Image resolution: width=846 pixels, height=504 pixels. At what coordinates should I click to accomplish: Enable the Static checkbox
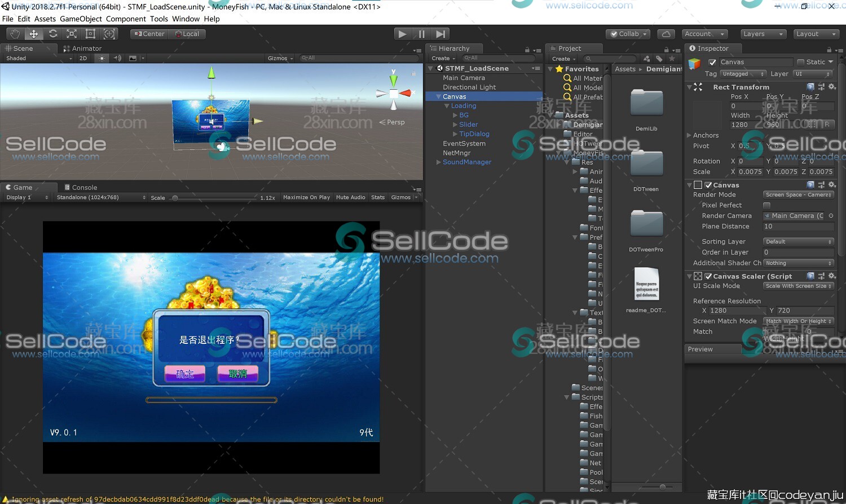pyautogui.click(x=800, y=62)
